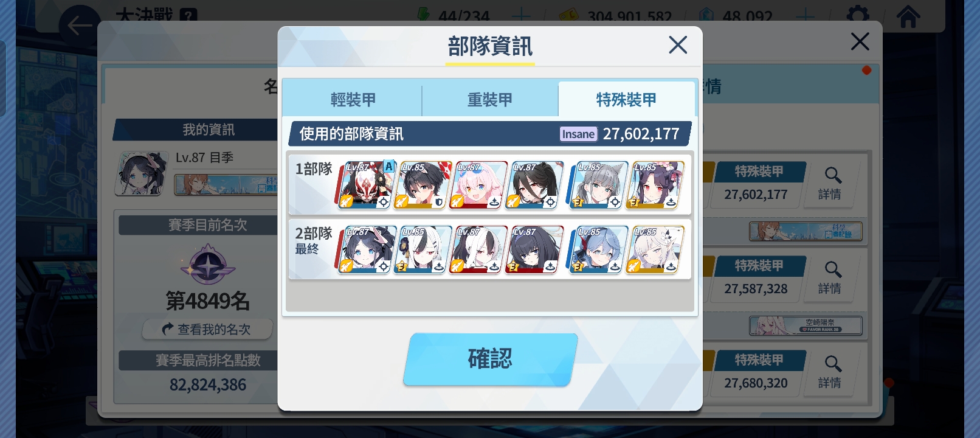Click 查看我的名次 button

(207, 329)
